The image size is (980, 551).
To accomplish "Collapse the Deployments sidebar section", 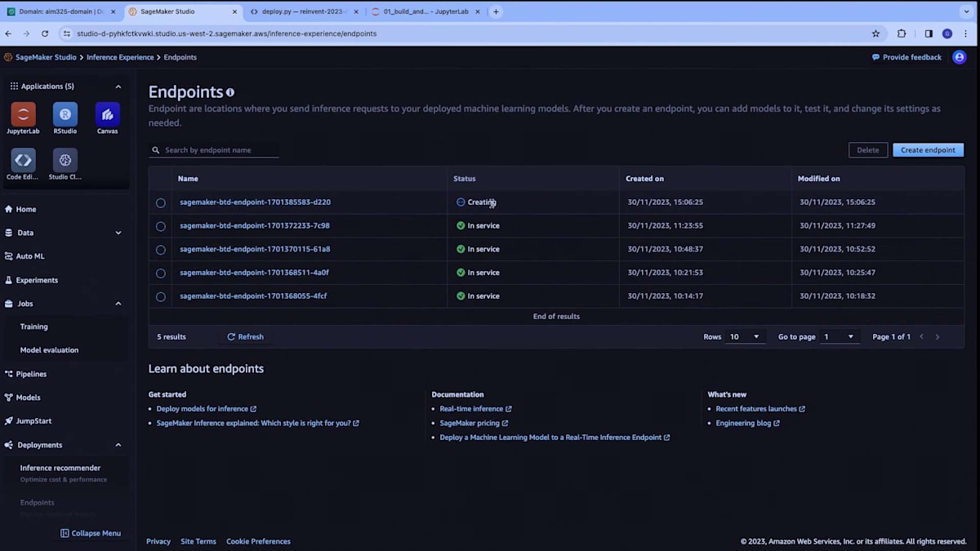I will [x=118, y=445].
